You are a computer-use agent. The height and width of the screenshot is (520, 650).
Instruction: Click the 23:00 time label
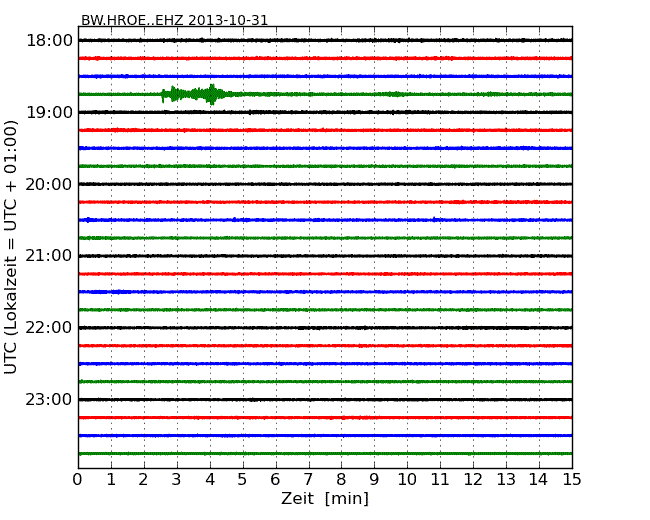point(49,400)
